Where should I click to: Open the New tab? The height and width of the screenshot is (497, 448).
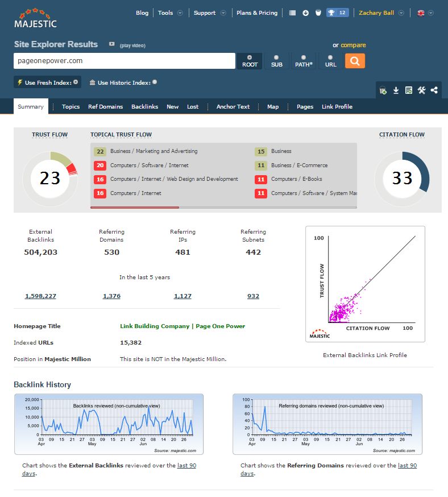pyautogui.click(x=173, y=107)
